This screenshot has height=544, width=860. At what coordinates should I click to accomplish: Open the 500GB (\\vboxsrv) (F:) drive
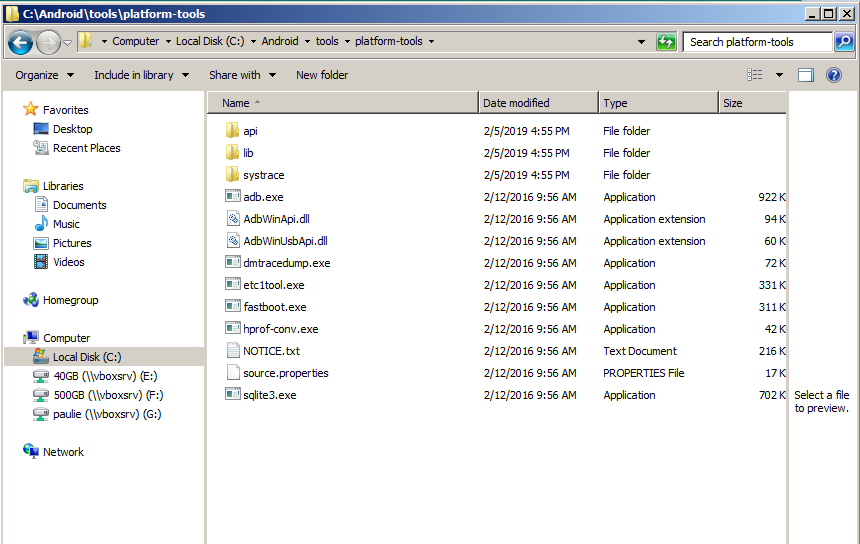click(x=108, y=395)
